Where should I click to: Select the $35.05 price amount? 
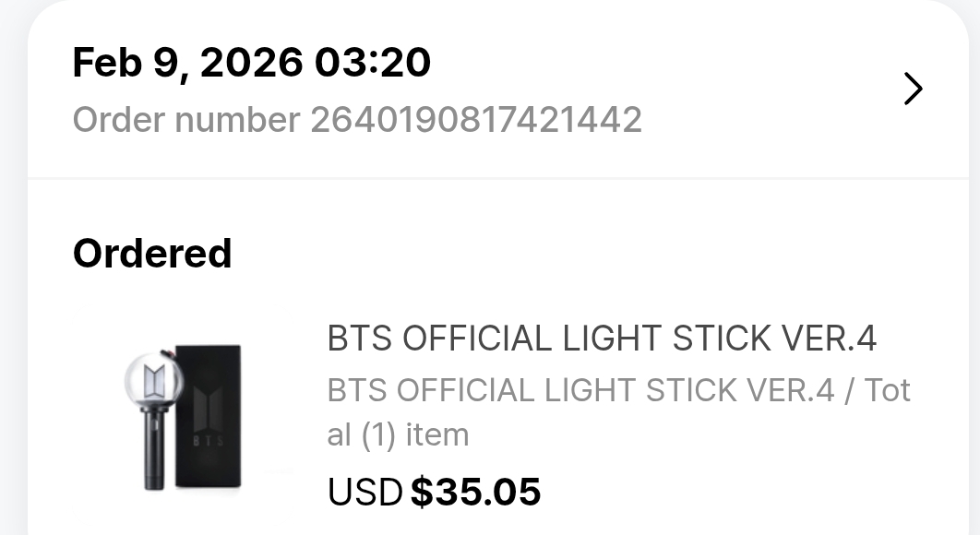tap(475, 492)
